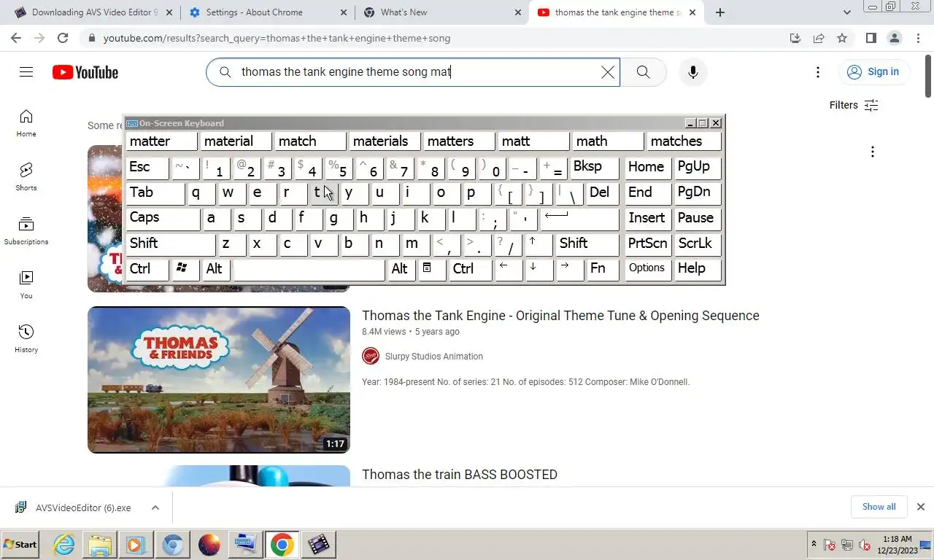The height and width of the screenshot is (560, 934).
Task: Click the Thomas & Friends windmill thumbnail
Action: point(219,380)
